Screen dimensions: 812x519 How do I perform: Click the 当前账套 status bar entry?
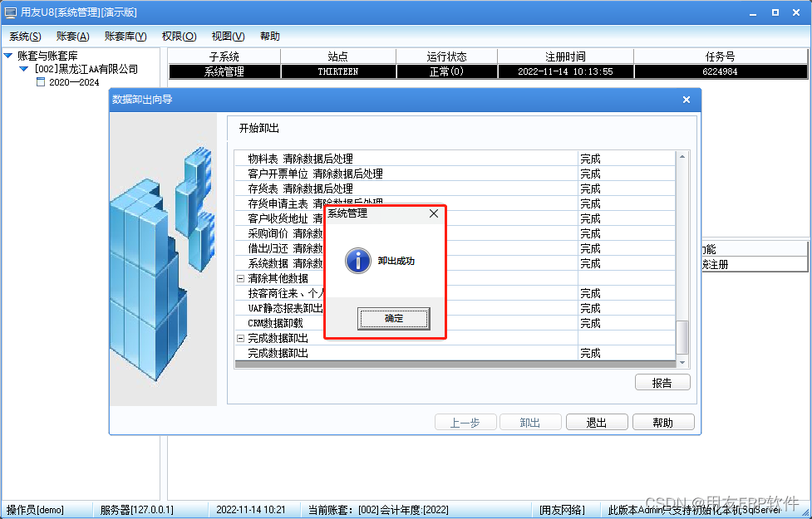coord(378,510)
